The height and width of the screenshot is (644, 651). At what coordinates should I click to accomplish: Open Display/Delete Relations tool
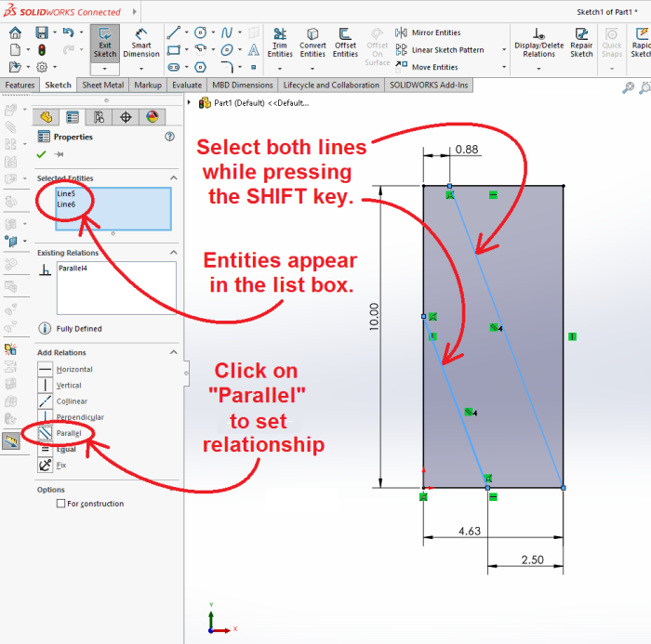tap(539, 42)
